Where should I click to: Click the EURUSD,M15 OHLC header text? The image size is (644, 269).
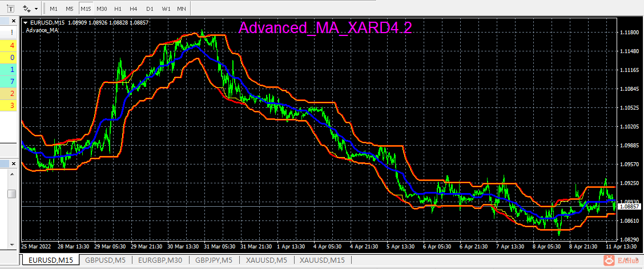89,23
